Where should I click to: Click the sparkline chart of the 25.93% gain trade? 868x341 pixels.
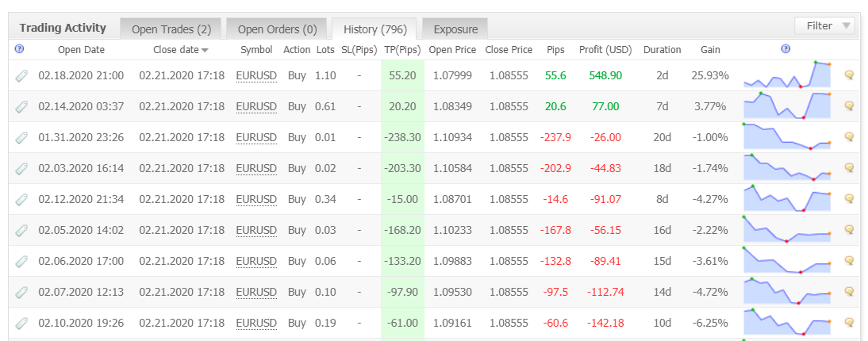pos(787,75)
